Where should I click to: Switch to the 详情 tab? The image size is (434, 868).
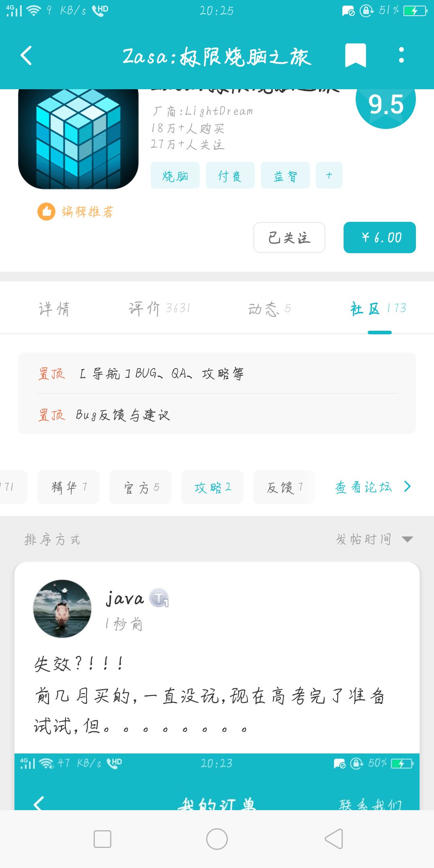54,309
